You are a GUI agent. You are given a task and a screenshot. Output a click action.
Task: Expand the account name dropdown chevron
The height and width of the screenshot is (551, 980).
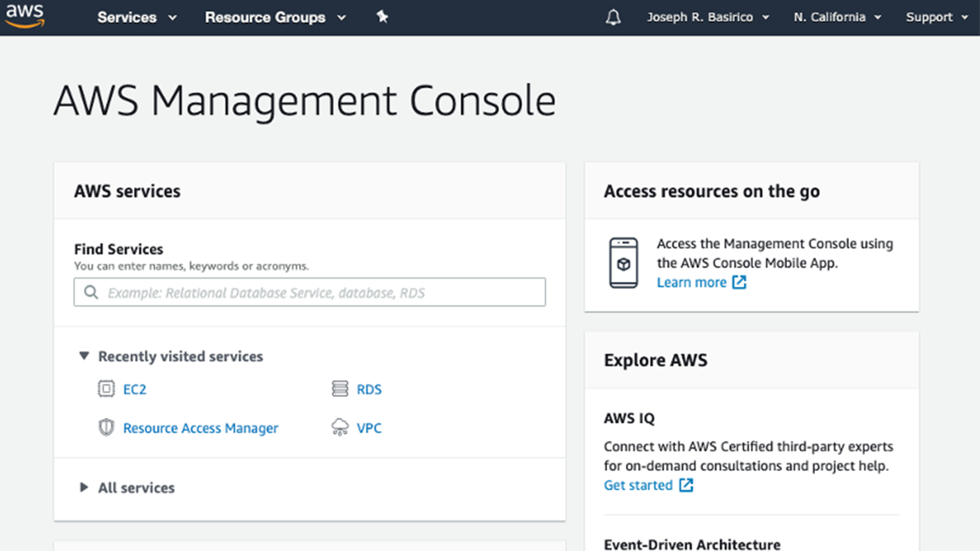coord(766,17)
